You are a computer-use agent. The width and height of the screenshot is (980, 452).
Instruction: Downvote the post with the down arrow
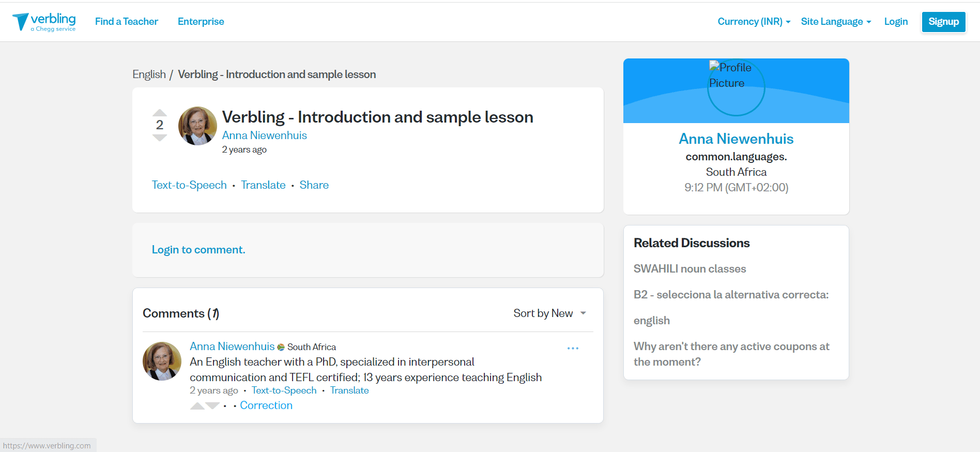tap(160, 138)
